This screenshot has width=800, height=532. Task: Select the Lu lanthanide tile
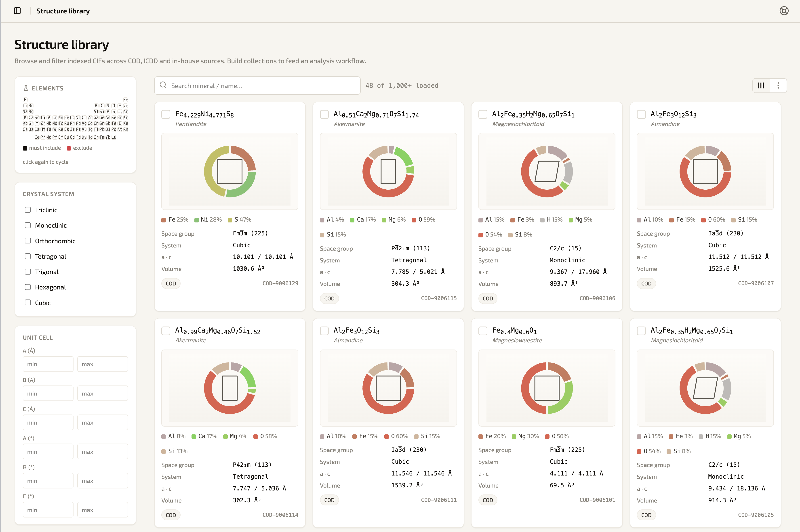[114, 137]
